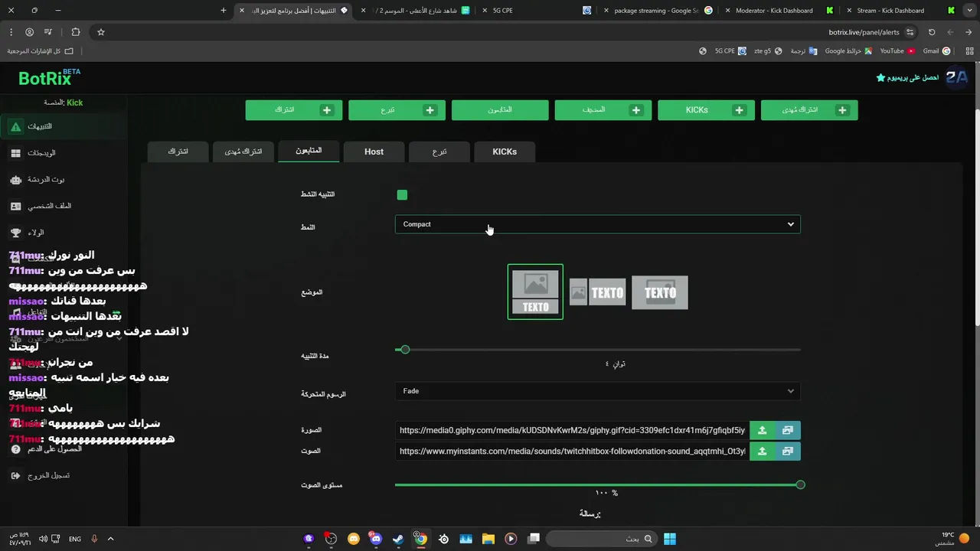Show hidden system tray icons chevron

point(110,539)
